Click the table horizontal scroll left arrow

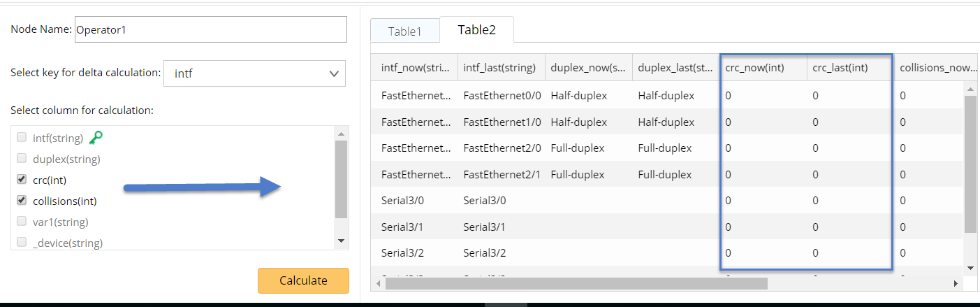click(378, 283)
